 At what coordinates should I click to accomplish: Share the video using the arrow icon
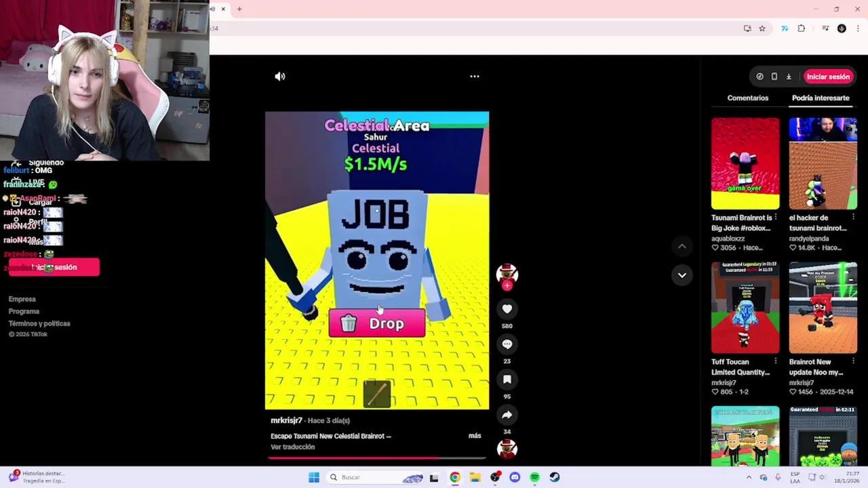[507, 415]
